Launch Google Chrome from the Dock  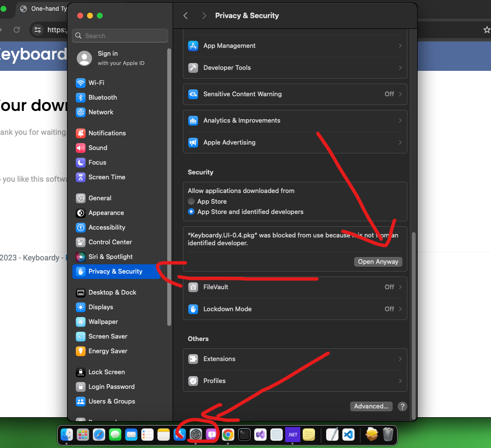point(228,434)
